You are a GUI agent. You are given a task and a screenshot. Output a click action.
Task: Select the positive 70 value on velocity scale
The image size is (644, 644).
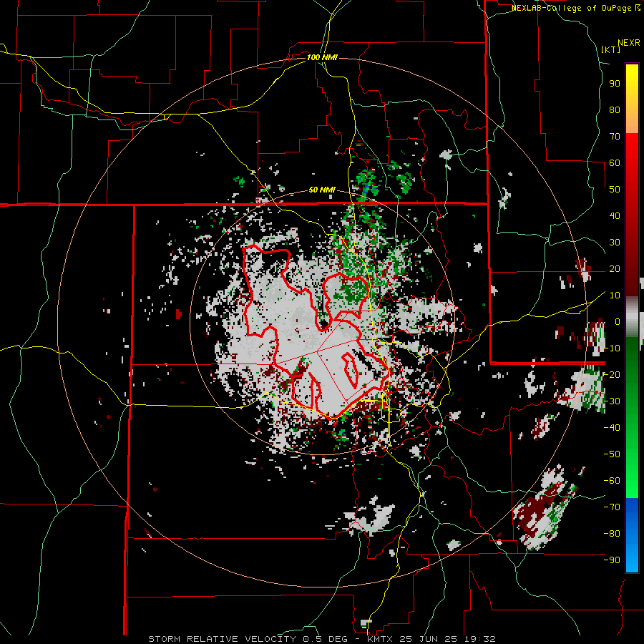point(615,137)
